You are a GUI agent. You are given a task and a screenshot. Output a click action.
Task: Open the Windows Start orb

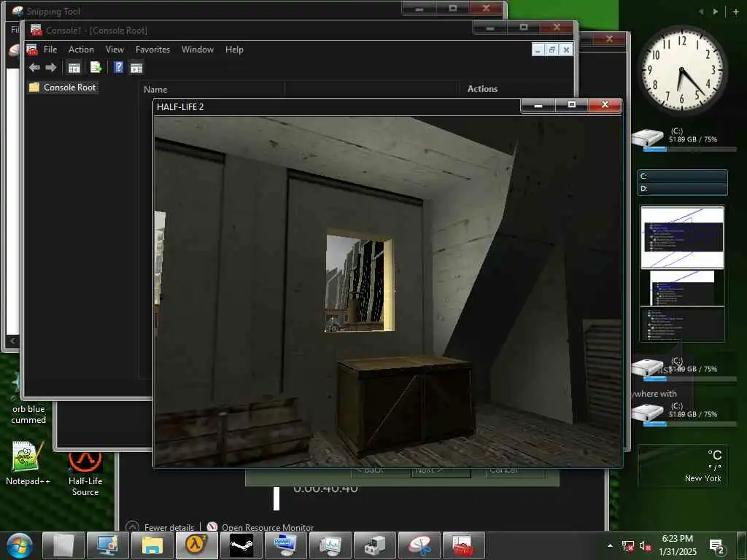pyautogui.click(x=20, y=545)
